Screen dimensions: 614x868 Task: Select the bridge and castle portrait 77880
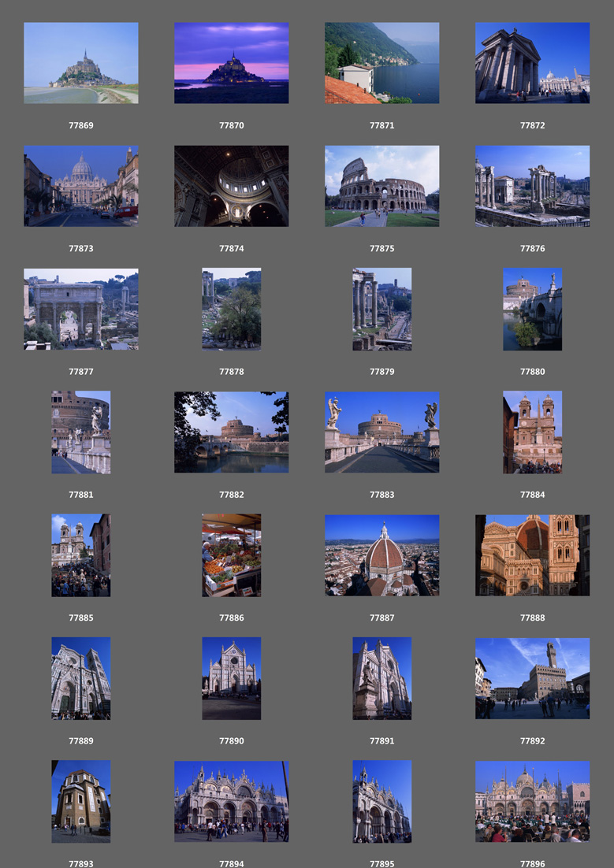pos(533,309)
